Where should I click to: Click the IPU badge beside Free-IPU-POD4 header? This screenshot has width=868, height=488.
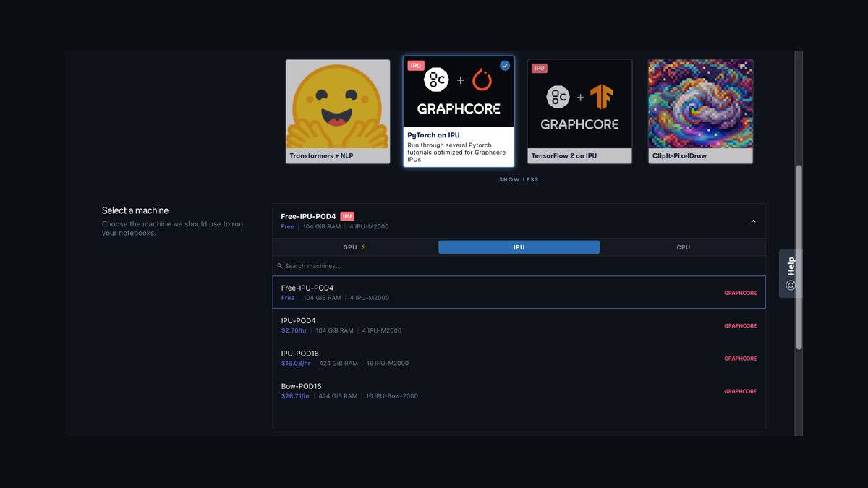point(348,216)
